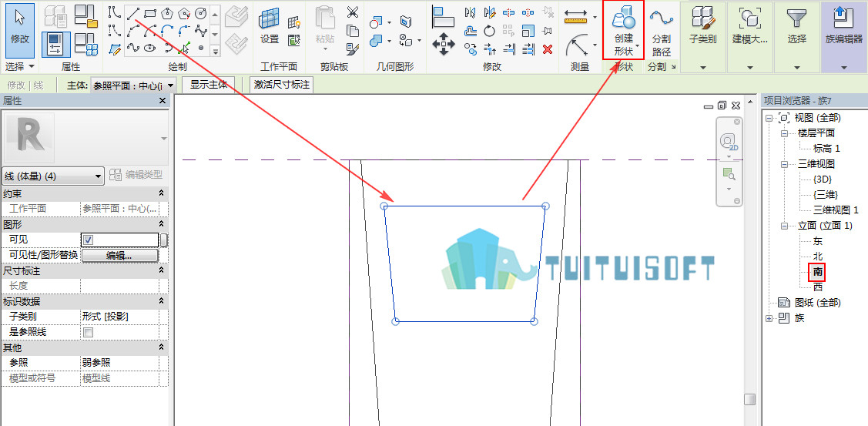Screen dimensions: 868x426
Task: Pick the straight Line draw tool
Action: pos(132,13)
